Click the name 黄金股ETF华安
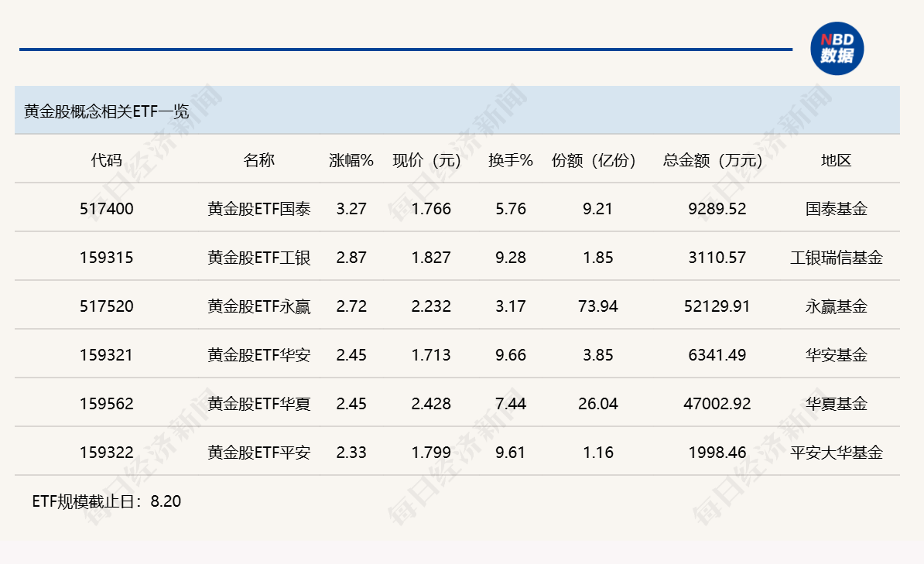 258,355
